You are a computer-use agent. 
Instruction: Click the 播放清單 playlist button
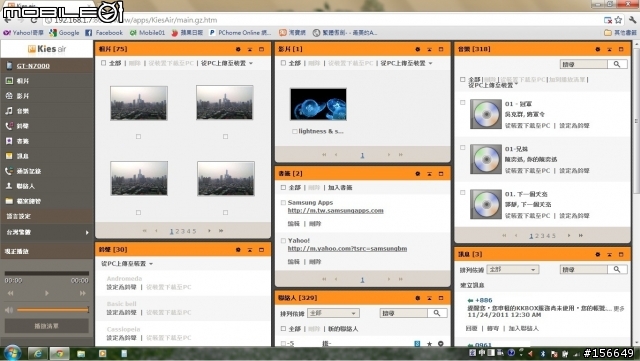47,326
